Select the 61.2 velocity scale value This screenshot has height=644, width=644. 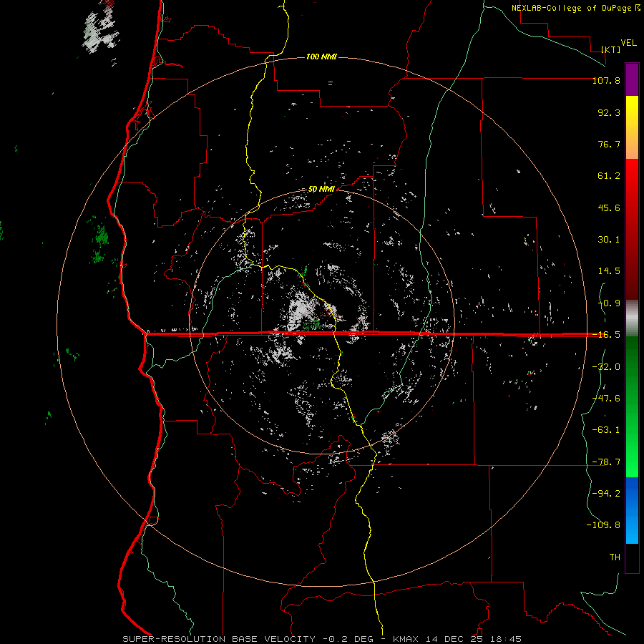point(609,176)
